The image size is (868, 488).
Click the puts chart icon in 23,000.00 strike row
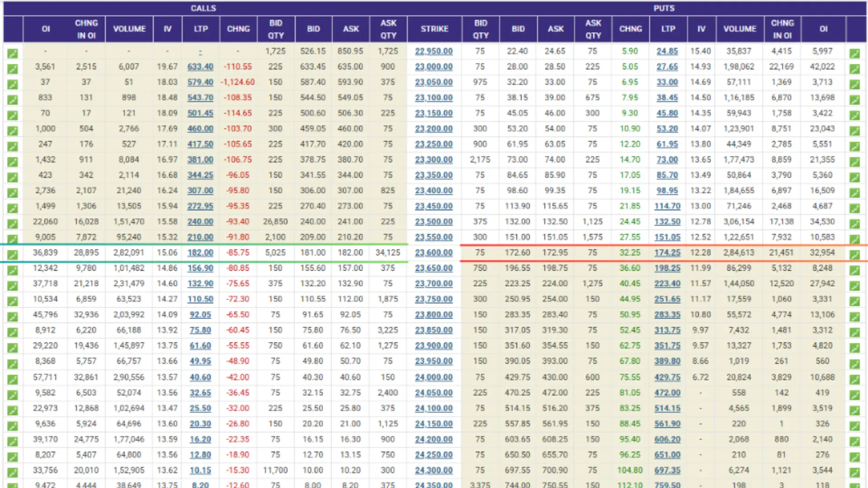[x=854, y=69]
